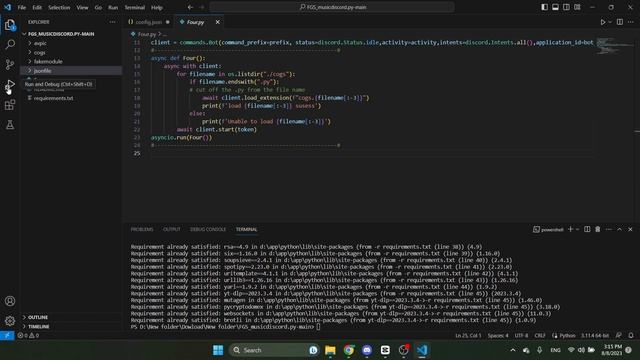Click the errors and warnings status counter
The height and width of the screenshot is (360, 640).
[28, 336]
